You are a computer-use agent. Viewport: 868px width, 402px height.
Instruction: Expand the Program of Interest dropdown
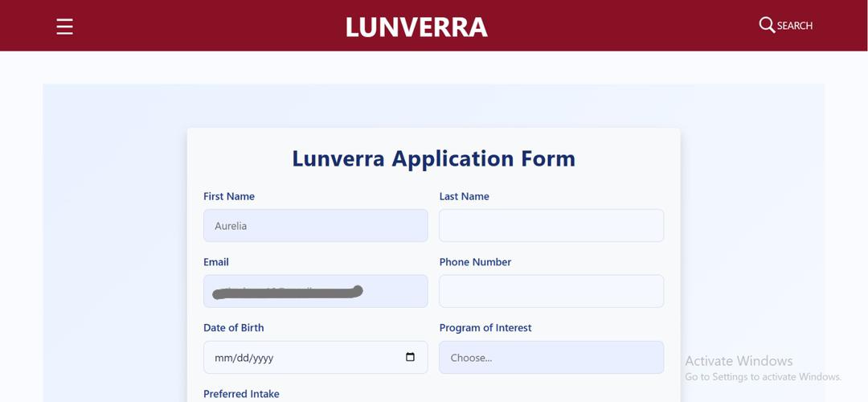pos(551,358)
